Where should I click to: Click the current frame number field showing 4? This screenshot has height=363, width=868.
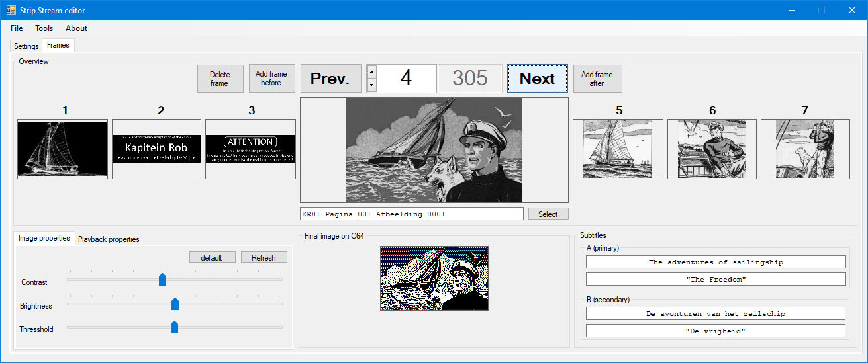407,78
